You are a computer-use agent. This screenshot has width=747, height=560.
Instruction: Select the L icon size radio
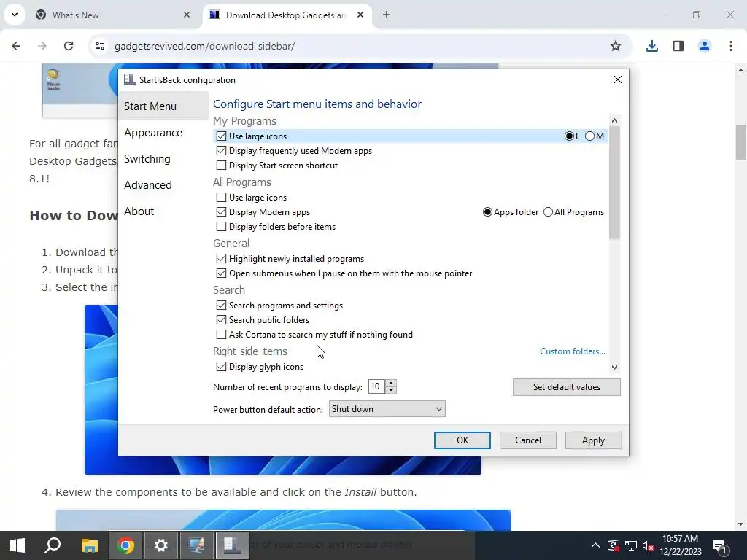tap(569, 136)
